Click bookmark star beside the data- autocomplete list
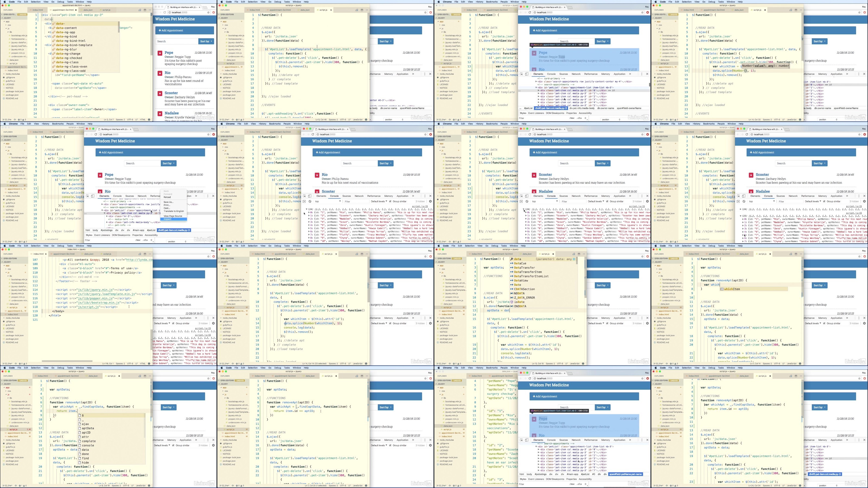The width and height of the screenshot is (868, 488). click(209, 12)
